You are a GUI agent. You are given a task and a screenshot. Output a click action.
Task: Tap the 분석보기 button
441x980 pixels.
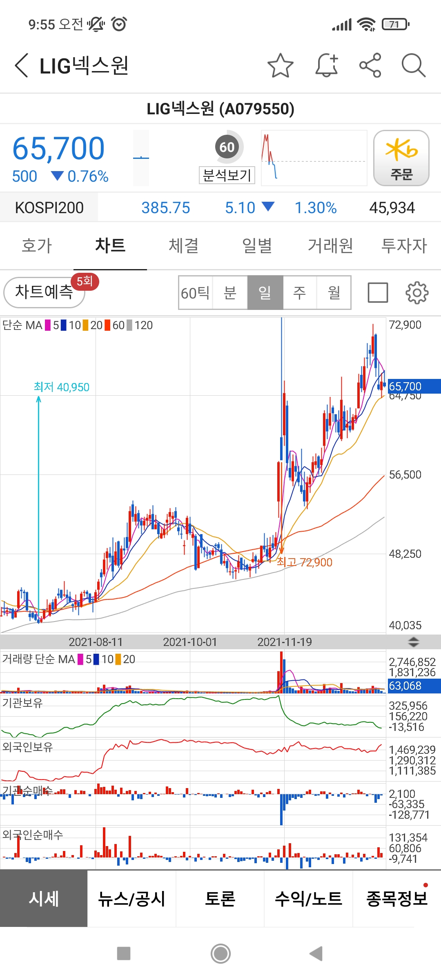coord(227,175)
